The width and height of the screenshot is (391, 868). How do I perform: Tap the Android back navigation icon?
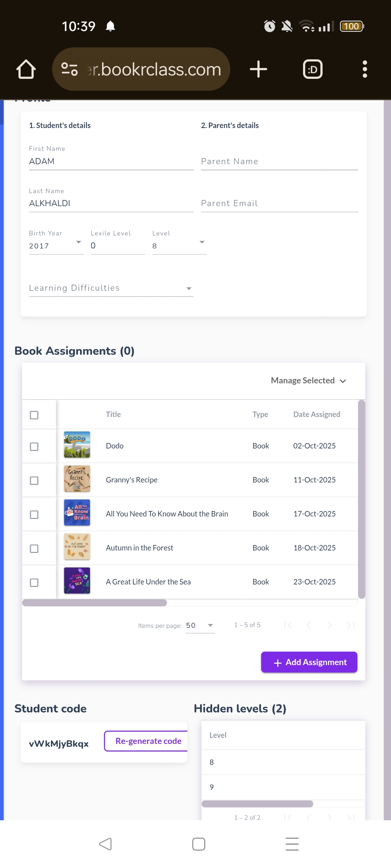tap(105, 844)
